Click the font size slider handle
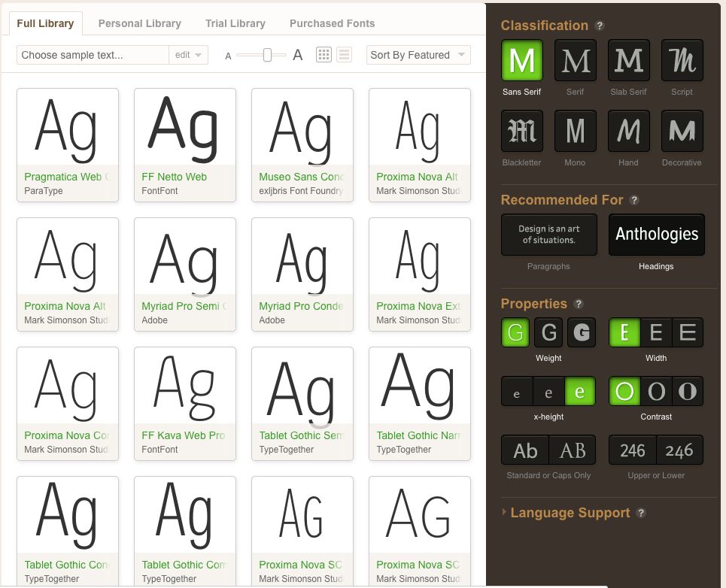 [267, 55]
